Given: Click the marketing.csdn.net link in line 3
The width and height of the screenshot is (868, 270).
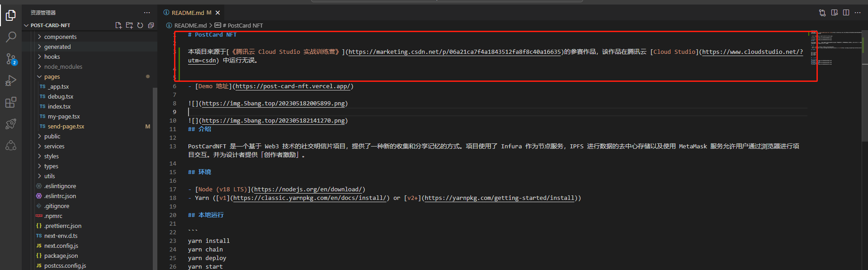Looking at the screenshot, I should 454,52.
